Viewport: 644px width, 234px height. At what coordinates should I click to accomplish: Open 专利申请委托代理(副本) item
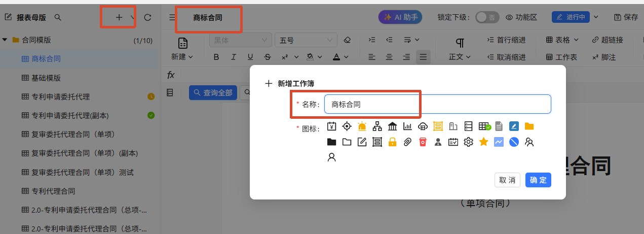coord(70,116)
